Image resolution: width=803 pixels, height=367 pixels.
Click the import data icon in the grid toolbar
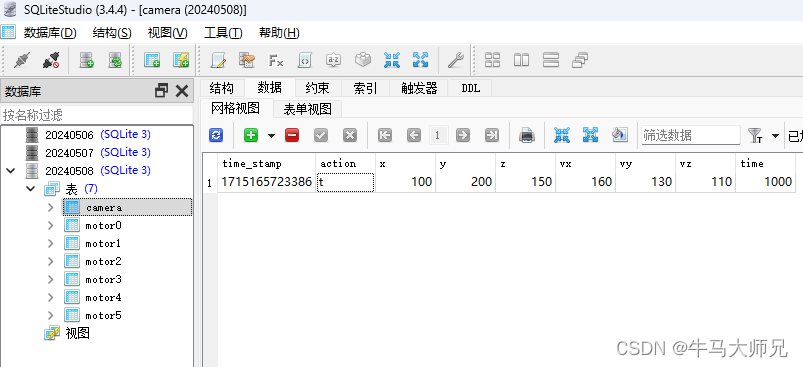[x=562, y=135]
